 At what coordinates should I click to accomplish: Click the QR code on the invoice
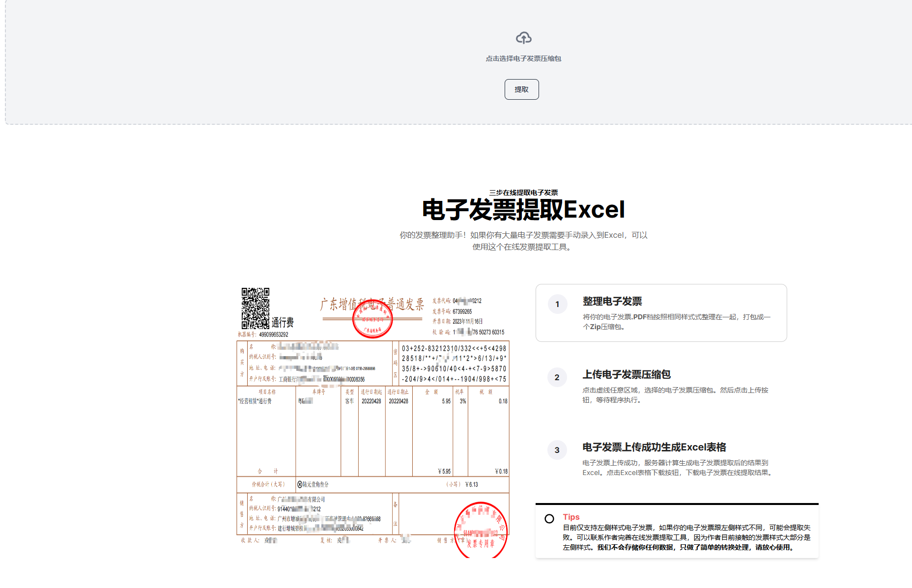click(255, 308)
